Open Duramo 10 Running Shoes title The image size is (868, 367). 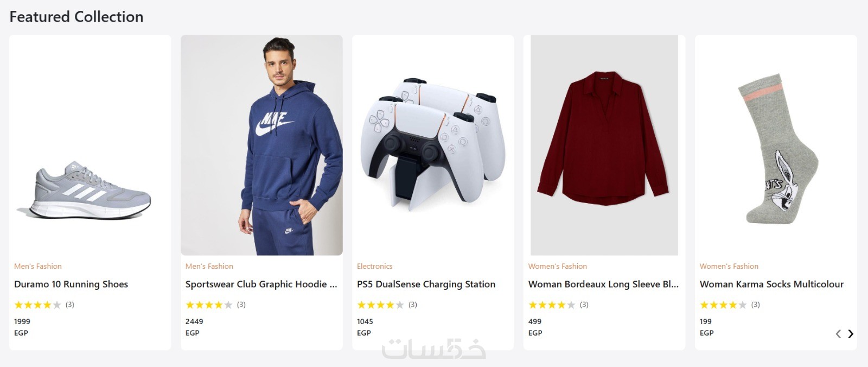[71, 284]
